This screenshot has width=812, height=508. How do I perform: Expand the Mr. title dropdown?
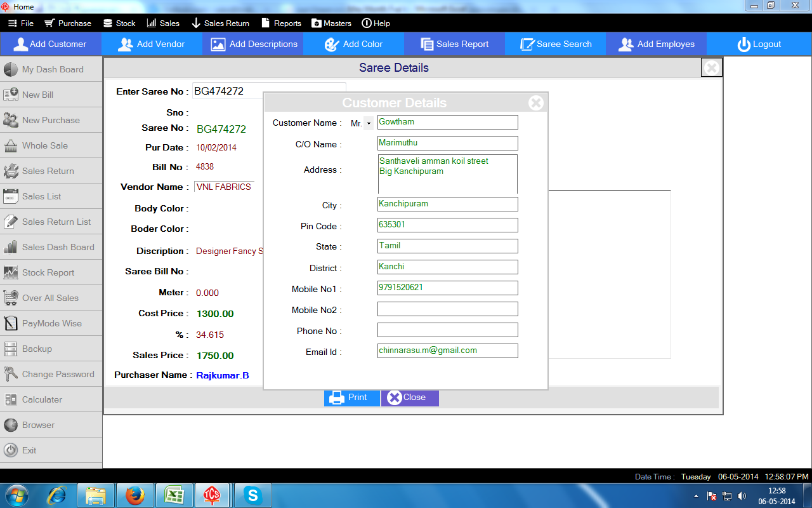pyautogui.click(x=369, y=124)
